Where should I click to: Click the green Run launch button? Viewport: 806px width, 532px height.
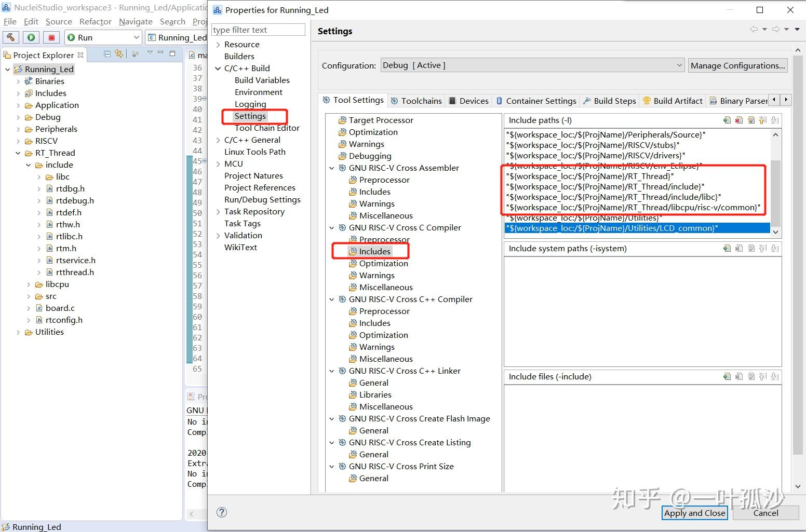(x=31, y=37)
